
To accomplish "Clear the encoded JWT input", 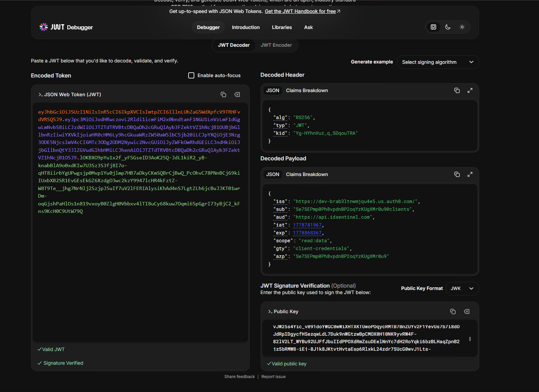I will point(237,95).
